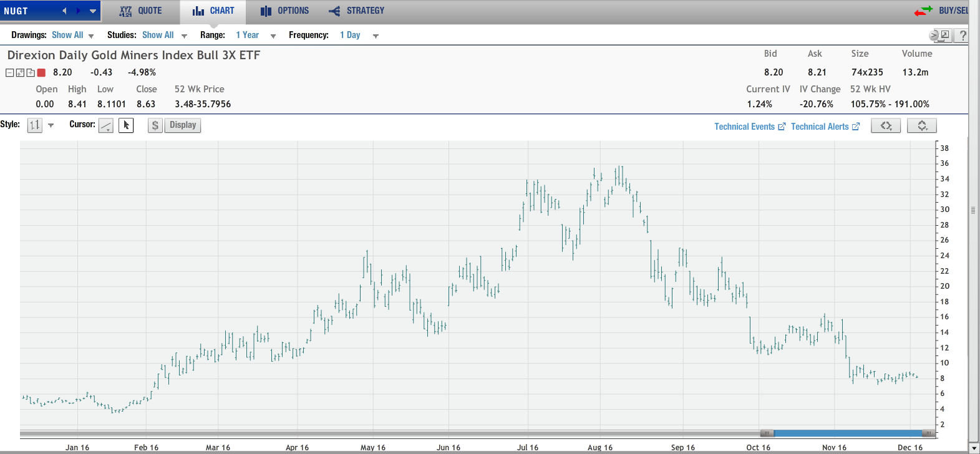The image size is (980, 454).
Task: Click the Volume value 13.2m
Action: coord(915,72)
